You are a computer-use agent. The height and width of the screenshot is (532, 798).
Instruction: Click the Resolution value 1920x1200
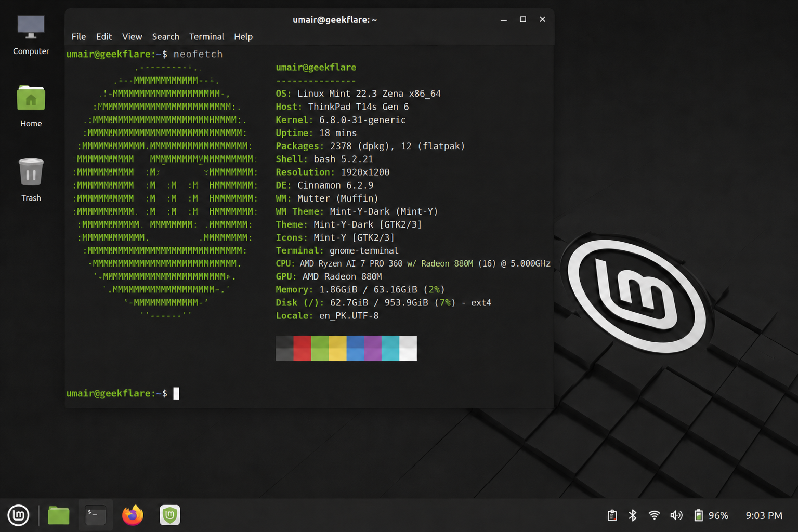point(365,172)
